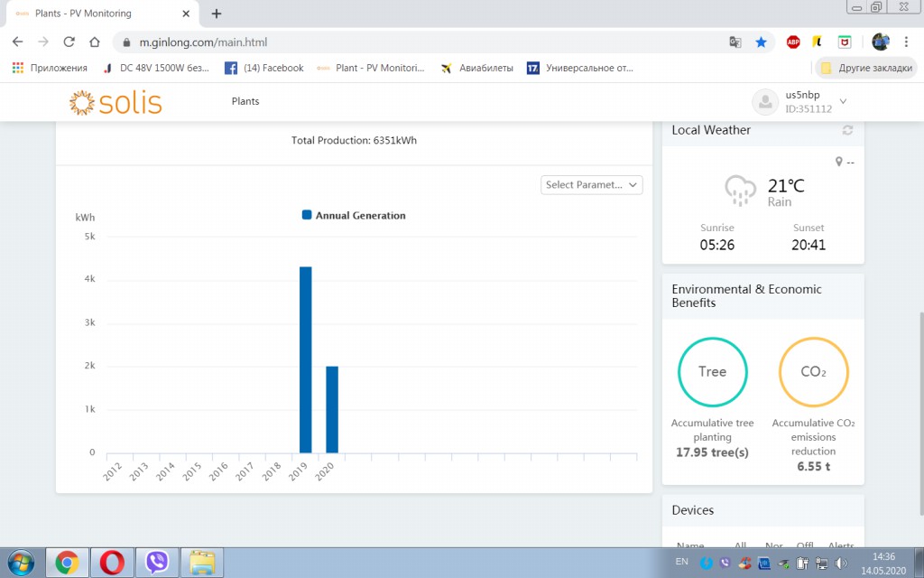Click the Solis logo
The image size is (924, 578).
(x=115, y=103)
